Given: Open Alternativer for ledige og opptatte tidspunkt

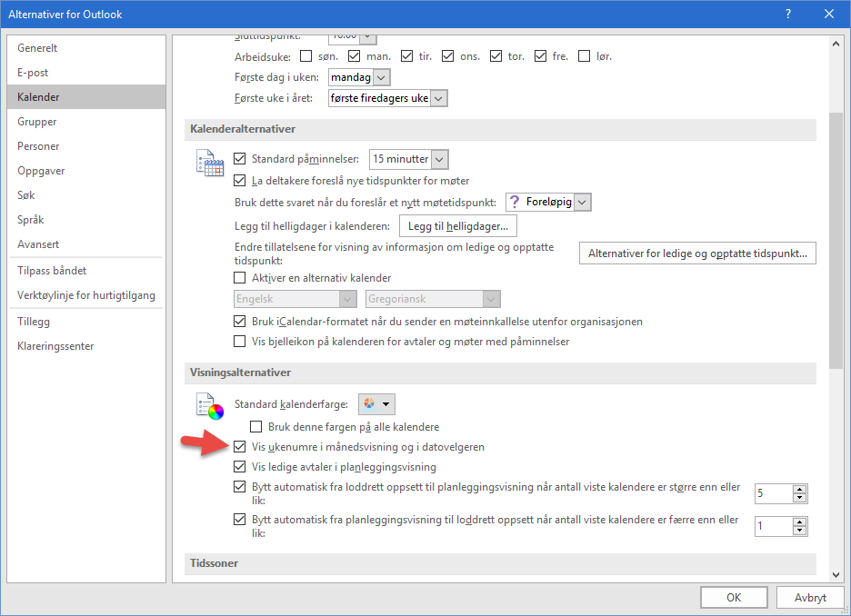Looking at the screenshot, I should 697,253.
